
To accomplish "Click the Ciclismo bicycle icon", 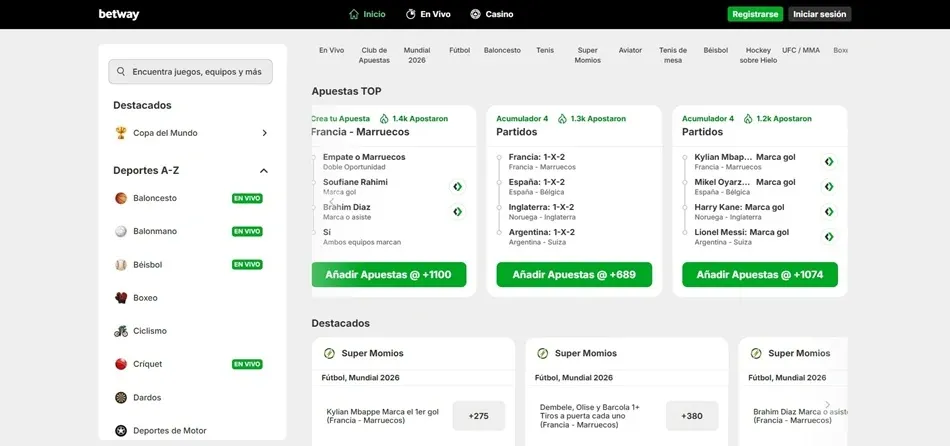I will click(121, 331).
